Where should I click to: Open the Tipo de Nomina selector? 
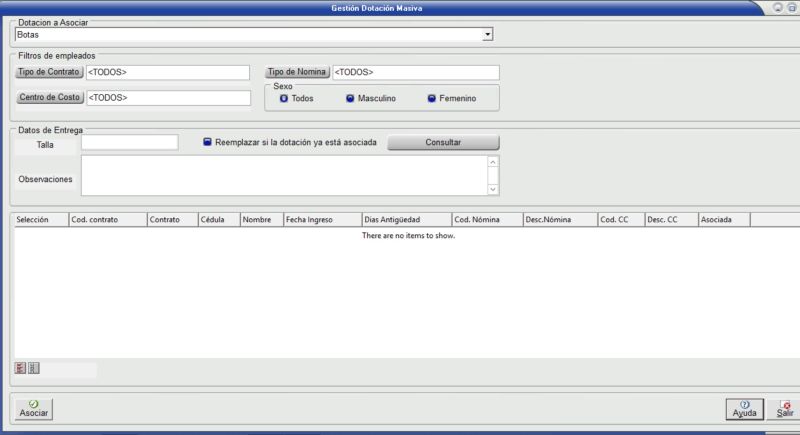pyautogui.click(x=297, y=73)
